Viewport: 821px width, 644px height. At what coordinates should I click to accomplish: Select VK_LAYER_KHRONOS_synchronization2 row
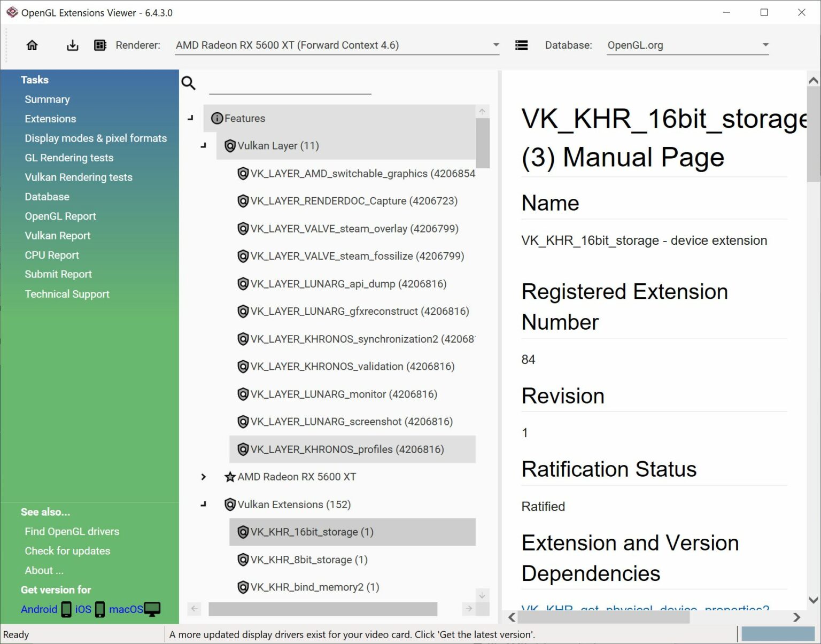pos(352,339)
